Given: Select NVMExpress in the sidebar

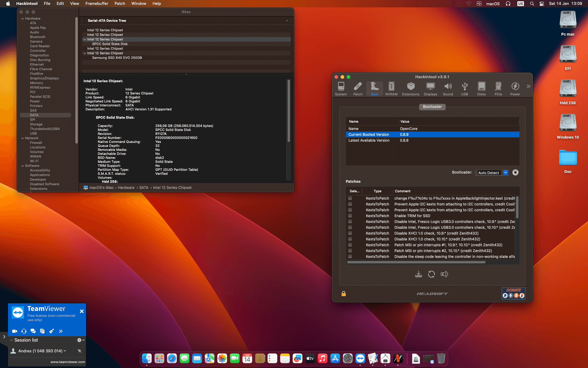Looking at the screenshot, I should tap(40, 87).
